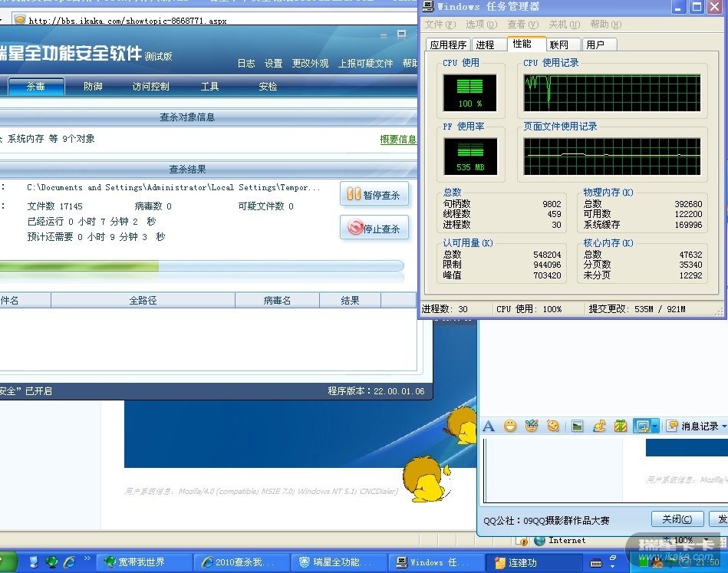Click the 结果 column header

(350, 301)
